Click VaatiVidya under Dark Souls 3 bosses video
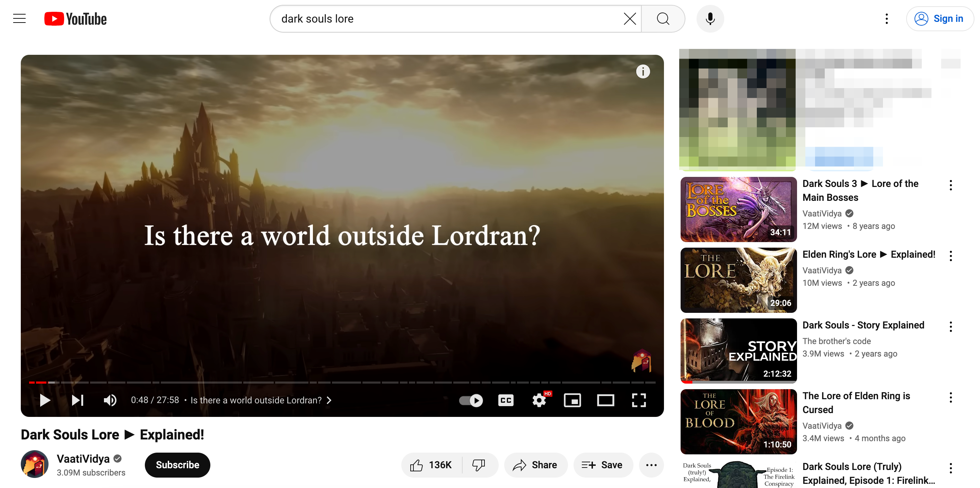 (x=822, y=214)
